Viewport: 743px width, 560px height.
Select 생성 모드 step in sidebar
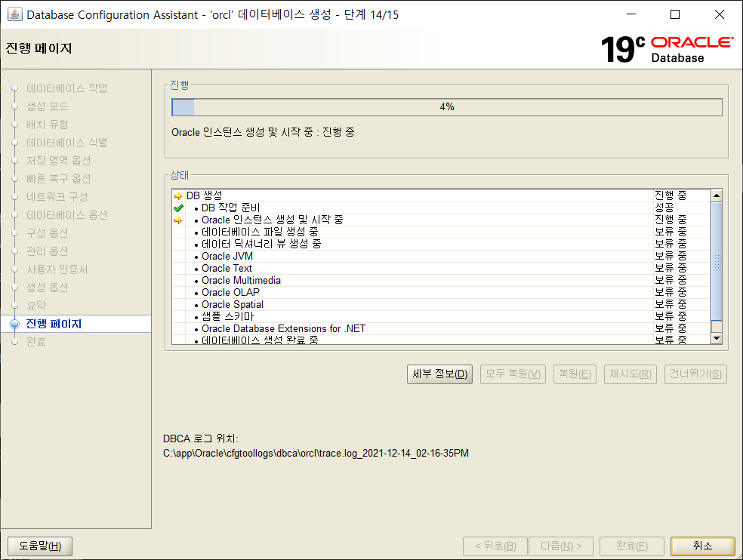[x=48, y=106]
